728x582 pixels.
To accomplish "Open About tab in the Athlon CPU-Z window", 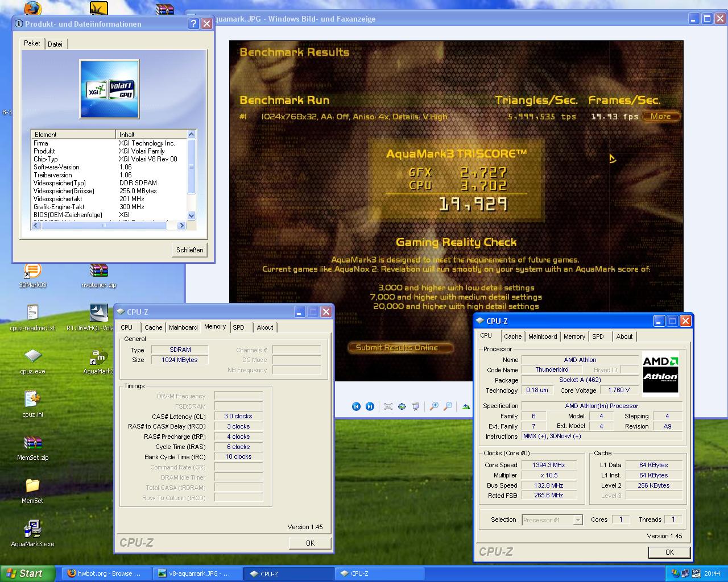I will pyautogui.click(x=624, y=336).
